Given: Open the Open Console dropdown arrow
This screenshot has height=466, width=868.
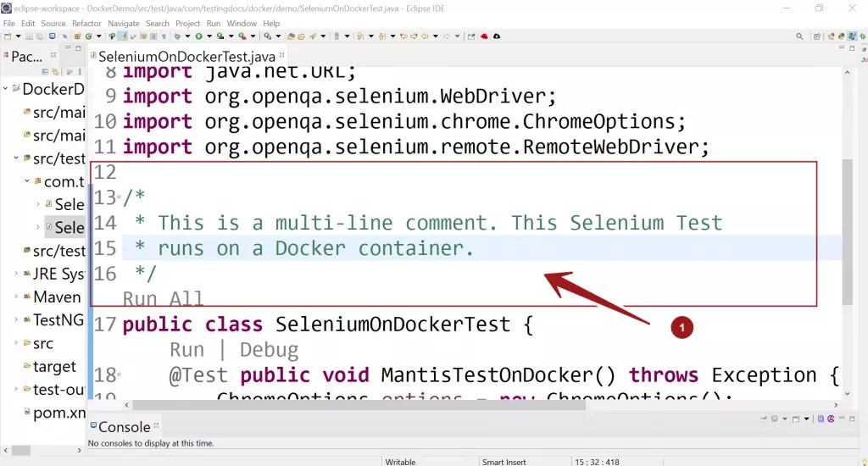Looking at the screenshot, I should tap(807, 419).
